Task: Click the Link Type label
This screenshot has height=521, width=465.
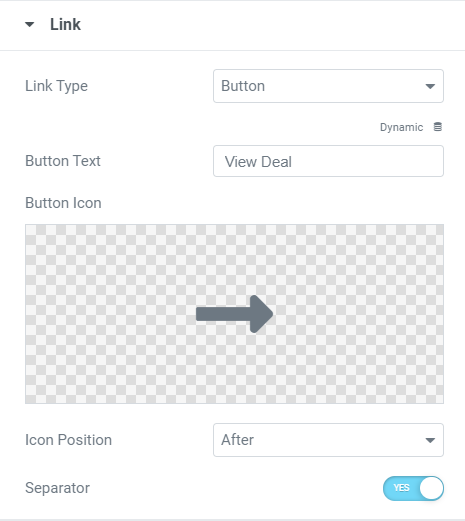Action: [x=56, y=86]
